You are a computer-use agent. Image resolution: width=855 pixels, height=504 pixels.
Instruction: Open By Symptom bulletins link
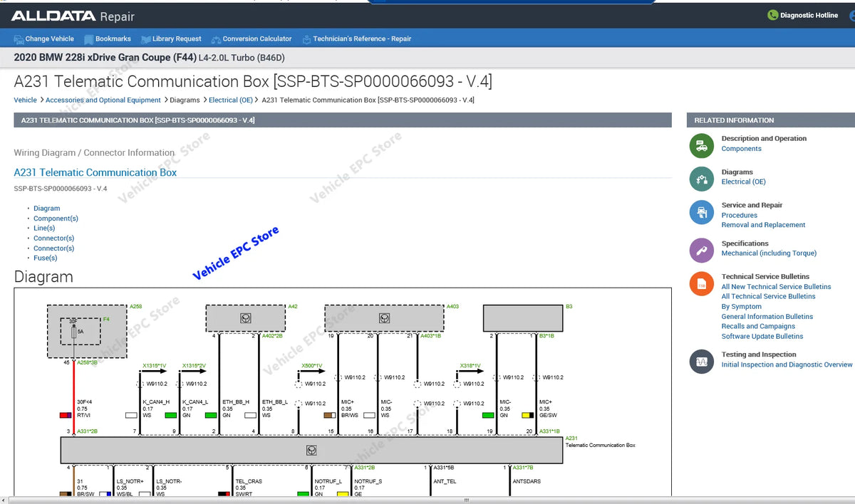742,307
